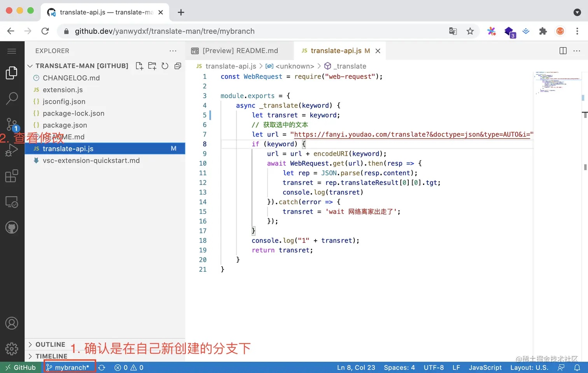Open Explorer views and more actions menu

[173, 51]
